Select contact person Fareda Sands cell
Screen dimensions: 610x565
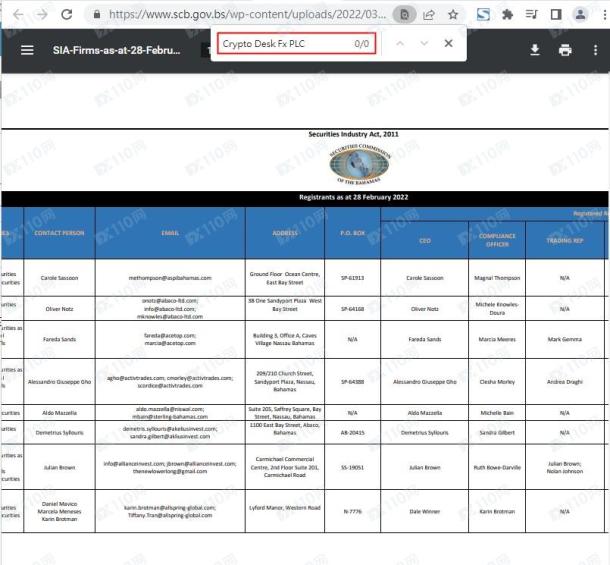click(59, 339)
